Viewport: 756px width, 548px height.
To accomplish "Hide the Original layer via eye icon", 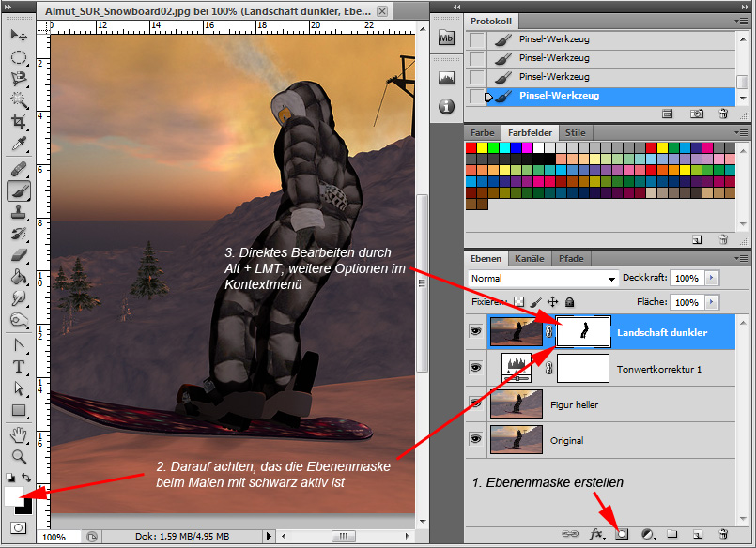I will [476, 440].
